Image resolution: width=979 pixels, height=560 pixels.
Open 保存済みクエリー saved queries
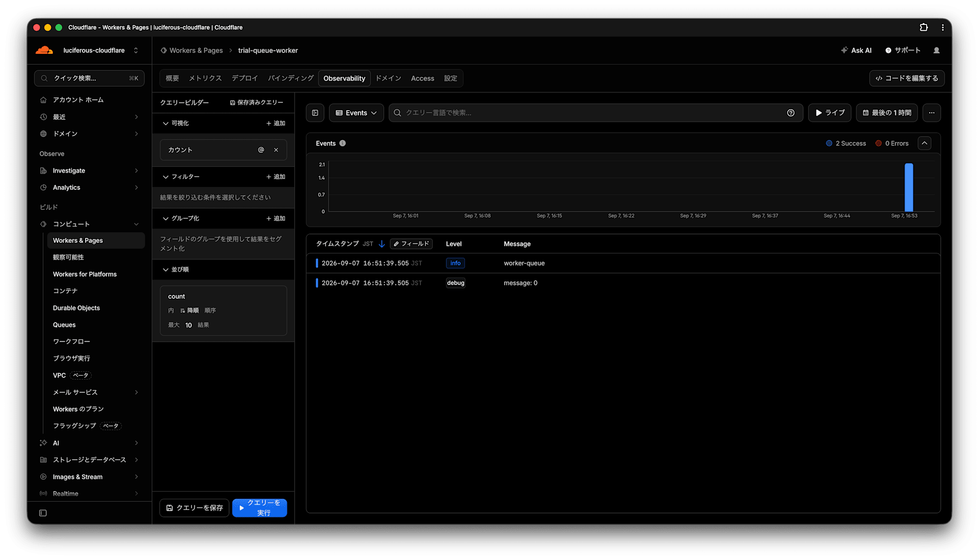(x=256, y=102)
